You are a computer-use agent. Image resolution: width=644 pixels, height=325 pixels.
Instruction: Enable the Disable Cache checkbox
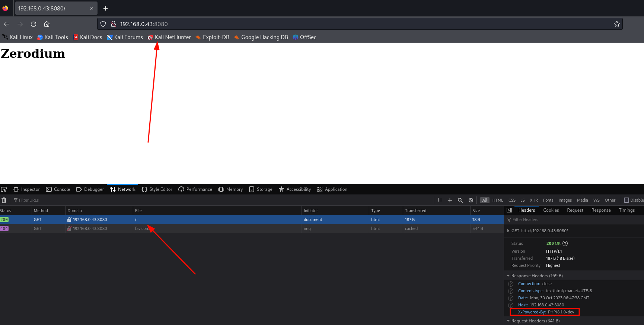pyautogui.click(x=627, y=200)
